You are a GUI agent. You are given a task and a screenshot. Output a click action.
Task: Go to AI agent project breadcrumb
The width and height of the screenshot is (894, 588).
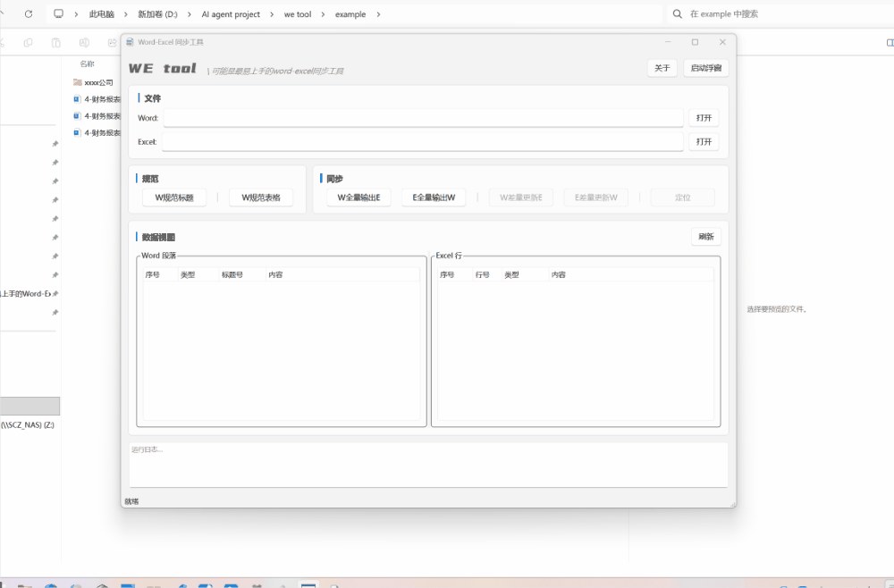pos(231,14)
